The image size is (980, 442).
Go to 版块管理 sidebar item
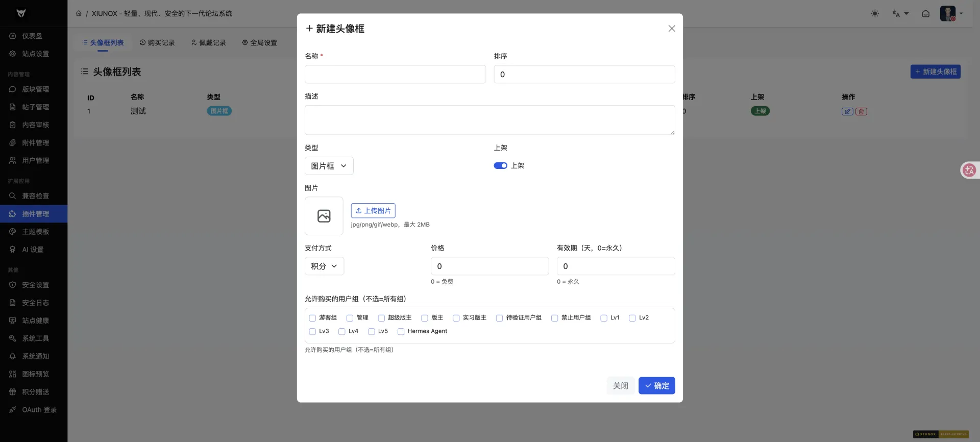[34, 89]
